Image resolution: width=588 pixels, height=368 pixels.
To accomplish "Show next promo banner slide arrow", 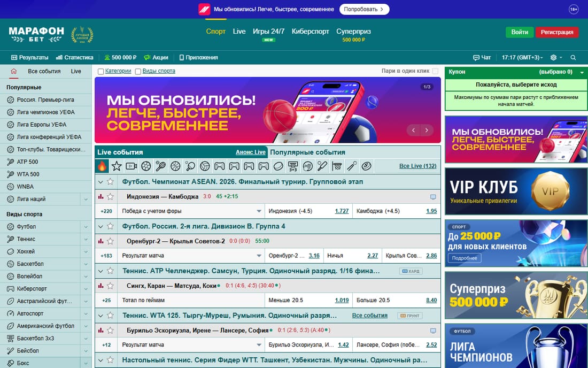I will coord(427,130).
